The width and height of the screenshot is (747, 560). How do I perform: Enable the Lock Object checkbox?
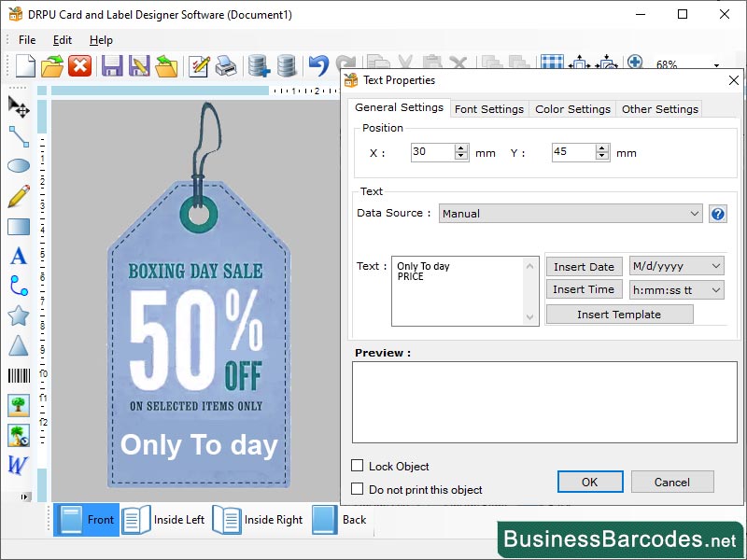pyautogui.click(x=359, y=466)
